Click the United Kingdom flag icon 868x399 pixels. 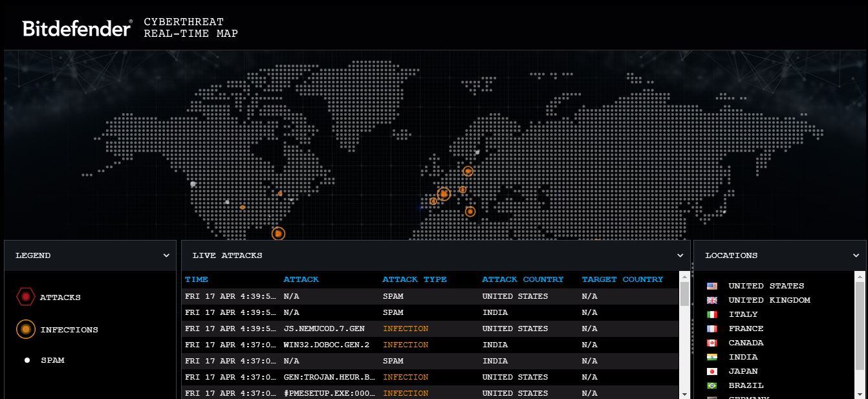tap(712, 300)
